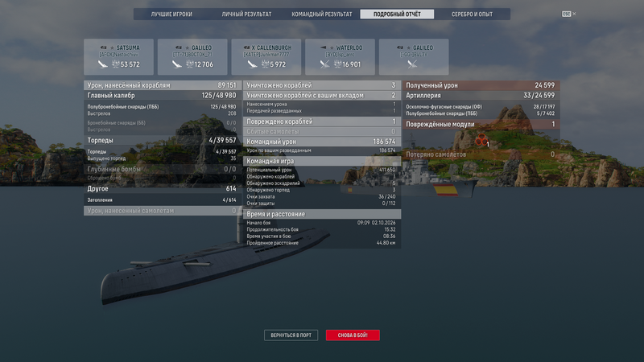Click the red СНОВА В БОЙ! button
Screen dimensions: 644x362
[353, 335]
